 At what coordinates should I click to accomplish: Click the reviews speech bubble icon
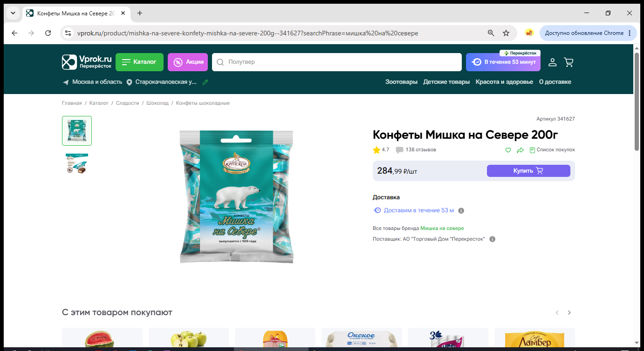399,150
